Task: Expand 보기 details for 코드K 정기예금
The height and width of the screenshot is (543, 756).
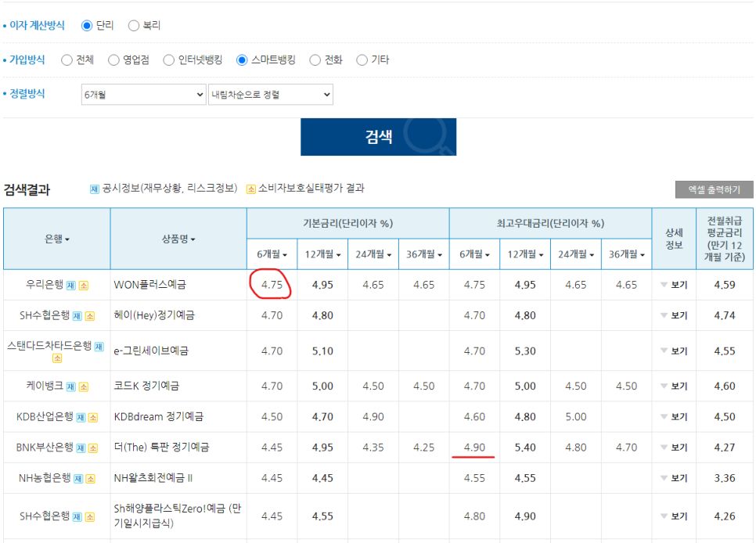Action: point(674,387)
